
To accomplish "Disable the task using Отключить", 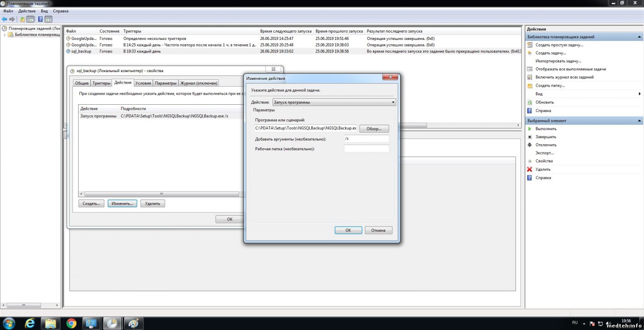I will (x=546, y=145).
